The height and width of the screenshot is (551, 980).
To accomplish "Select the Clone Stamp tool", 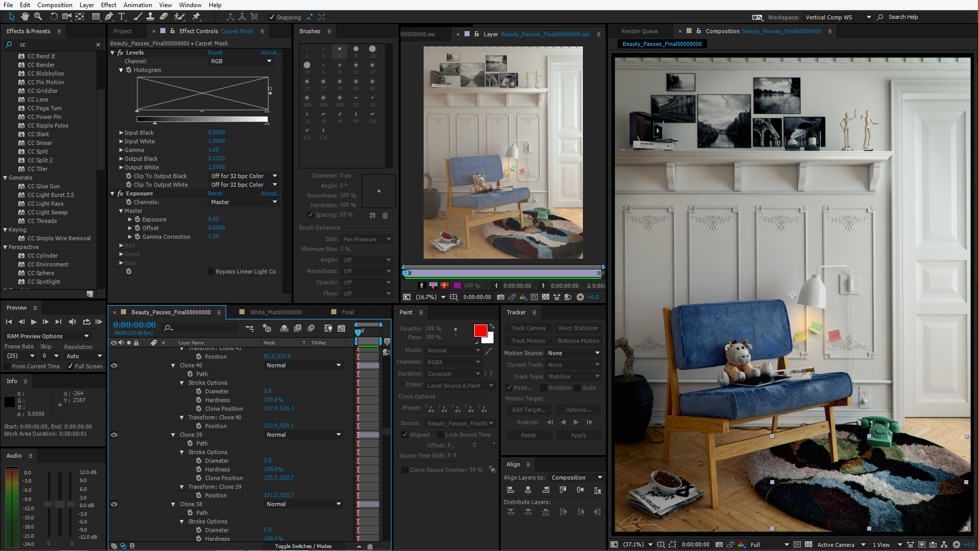I will [x=150, y=17].
